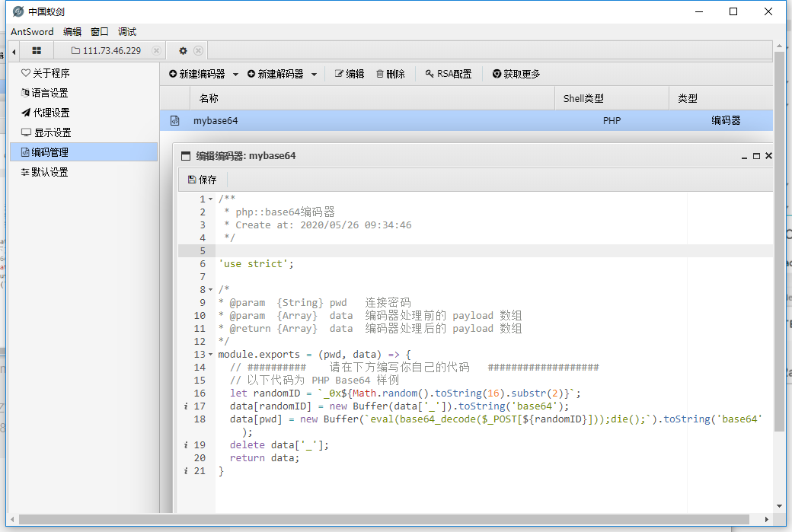Save the encoder with 保存 button
792x532 pixels.
202,179
